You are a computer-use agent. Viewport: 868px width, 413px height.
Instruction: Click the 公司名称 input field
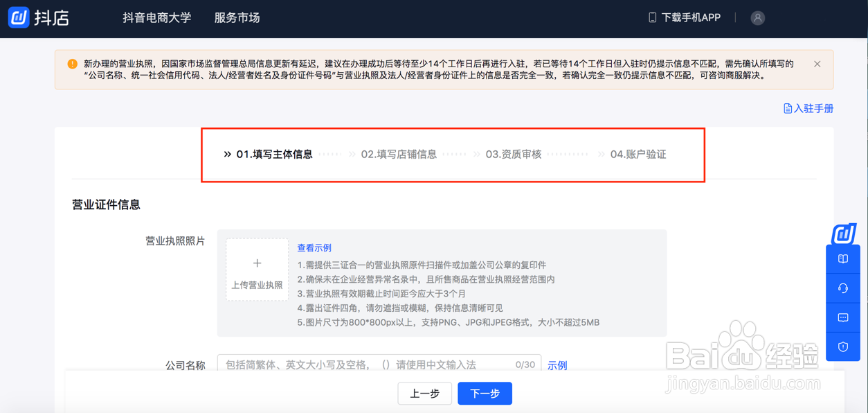coord(379,364)
